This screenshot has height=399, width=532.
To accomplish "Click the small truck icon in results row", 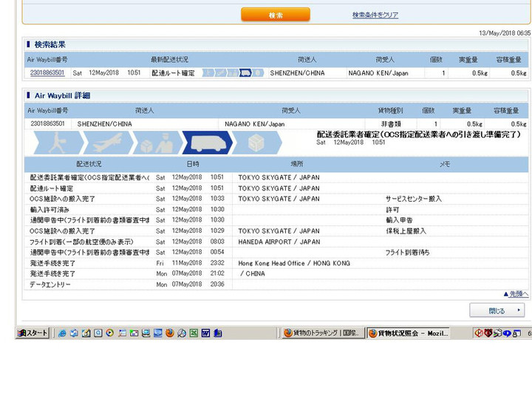I will point(245,73).
